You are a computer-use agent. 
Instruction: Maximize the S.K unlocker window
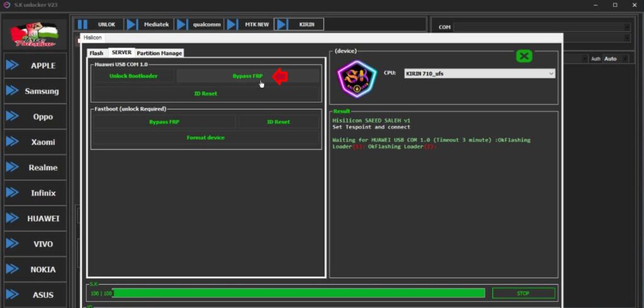coord(615,5)
